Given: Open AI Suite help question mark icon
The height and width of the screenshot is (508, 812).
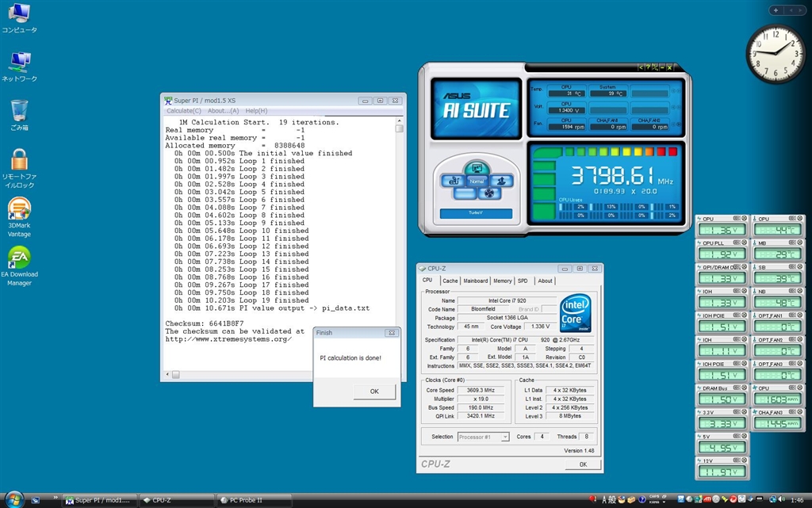Looking at the screenshot, I should [648, 67].
